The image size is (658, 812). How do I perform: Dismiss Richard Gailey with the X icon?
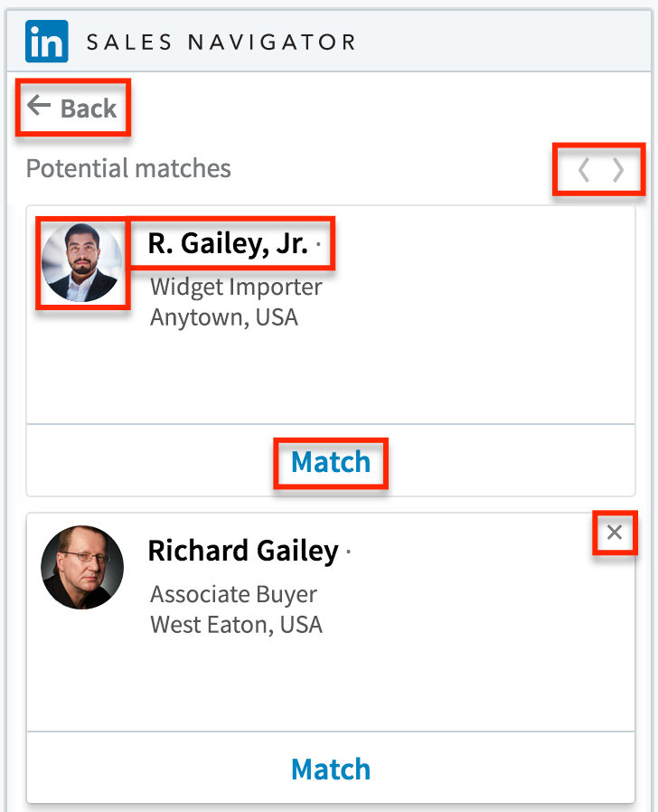[616, 533]
